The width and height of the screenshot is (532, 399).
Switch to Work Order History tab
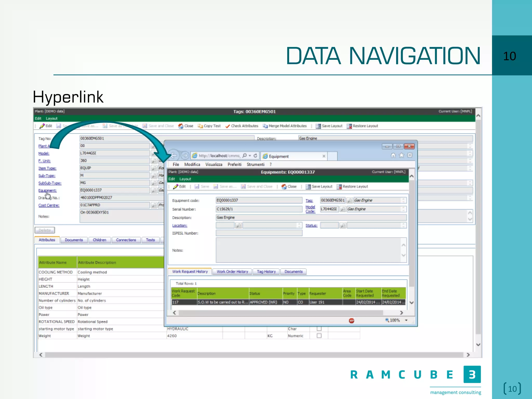coord(232,271)
